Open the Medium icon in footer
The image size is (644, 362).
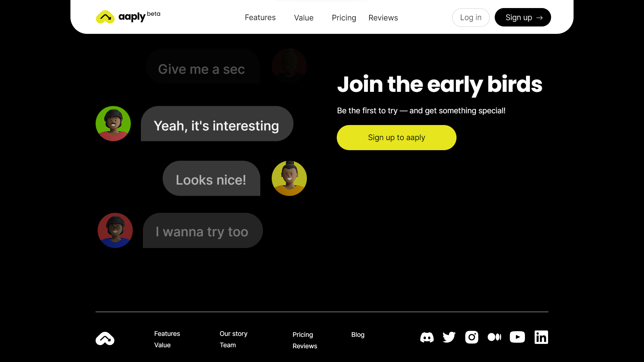(494, 337)
